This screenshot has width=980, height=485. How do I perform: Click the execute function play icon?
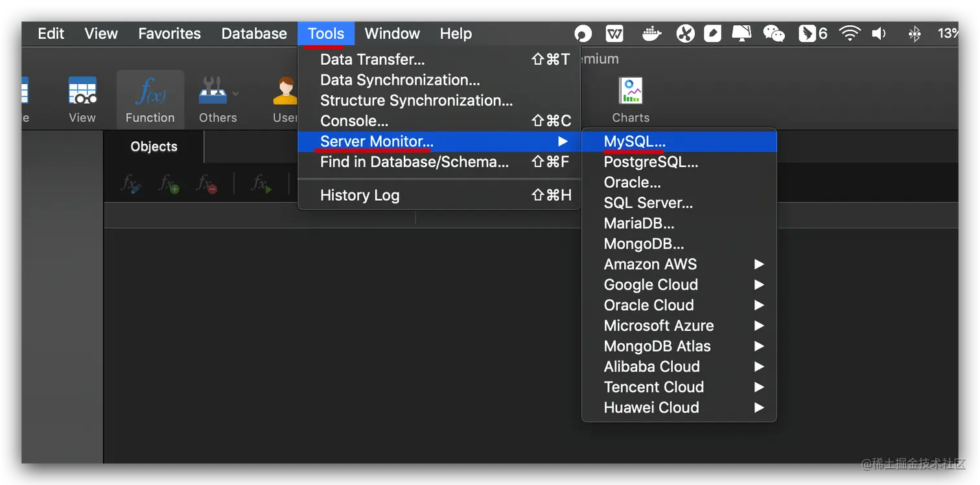262,184
